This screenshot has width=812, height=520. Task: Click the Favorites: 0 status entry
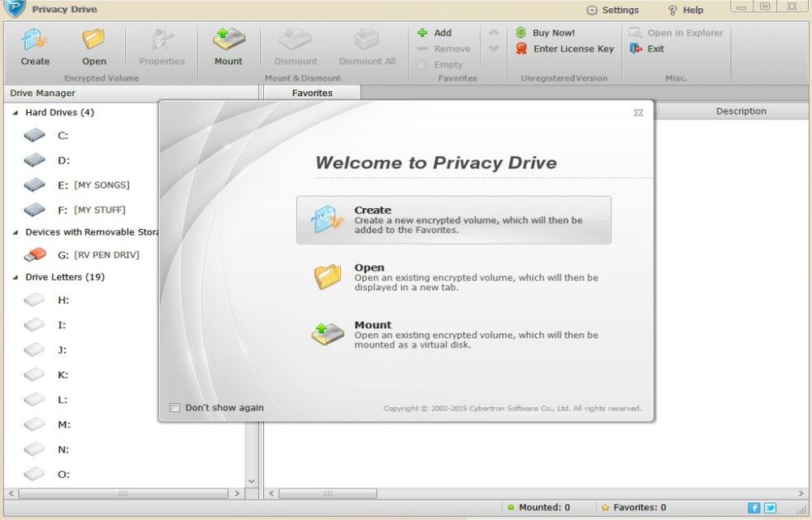click(633, 508)
